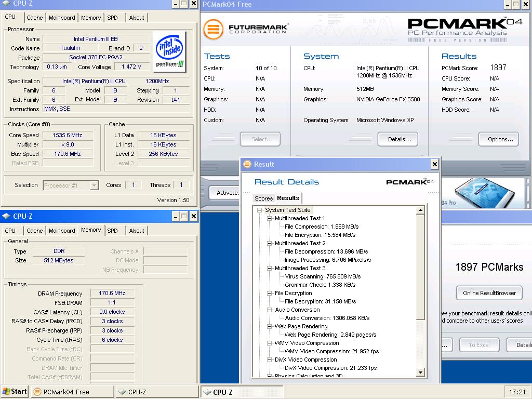The width and height of the screenshot is (532, 399).
Task: Click the memory Size 512 MBytes field
Action: (x=59, y=260)
